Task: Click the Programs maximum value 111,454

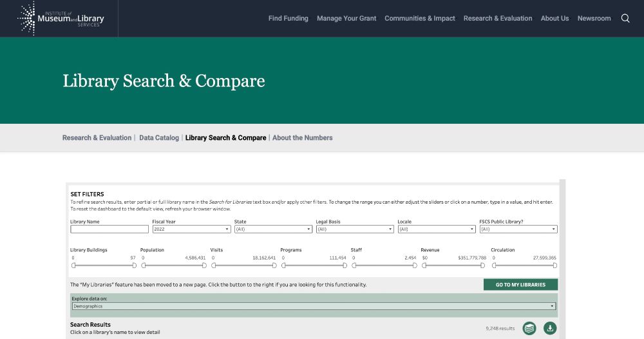Action: [x=337, y=258]
